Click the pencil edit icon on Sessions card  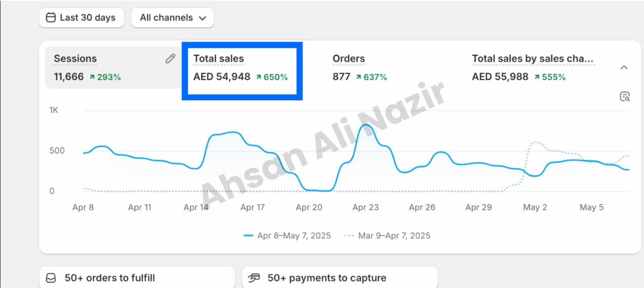(x=170, y=59)
